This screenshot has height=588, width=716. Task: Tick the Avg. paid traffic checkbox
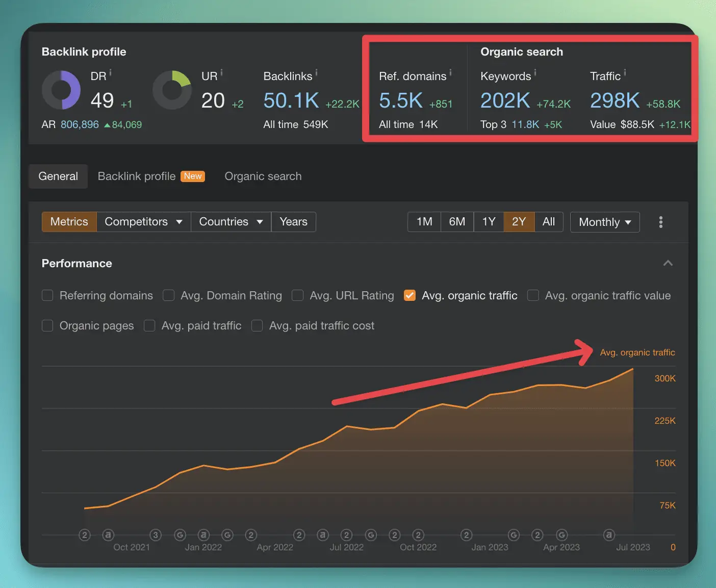(x=149, y=325)
